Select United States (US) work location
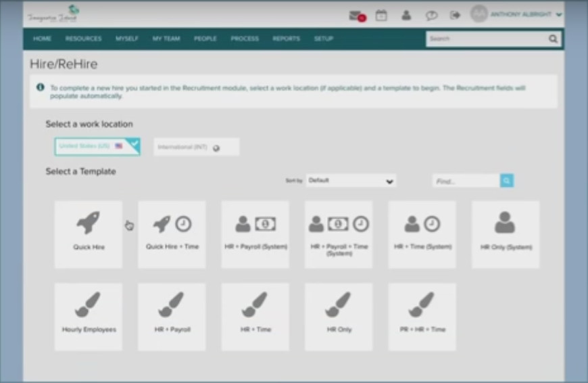The height and width of the screenshot is (383, 588). click(x=97, y=146)
